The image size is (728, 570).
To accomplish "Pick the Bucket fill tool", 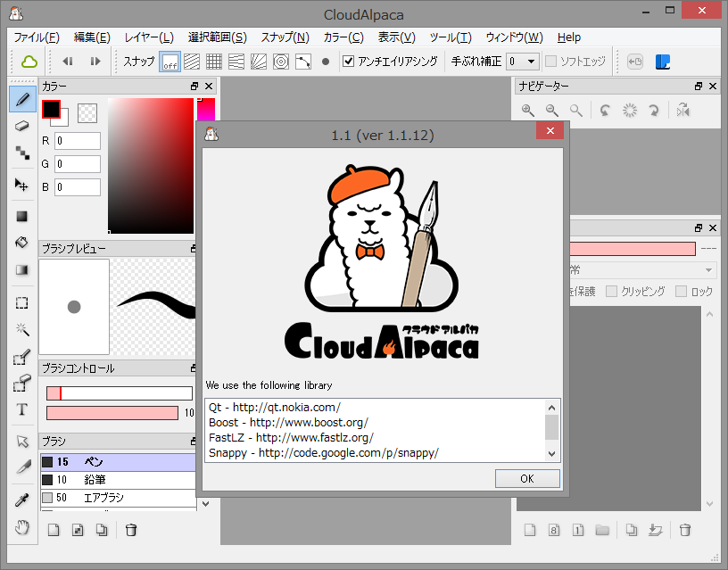I will (x=21, y=243).
